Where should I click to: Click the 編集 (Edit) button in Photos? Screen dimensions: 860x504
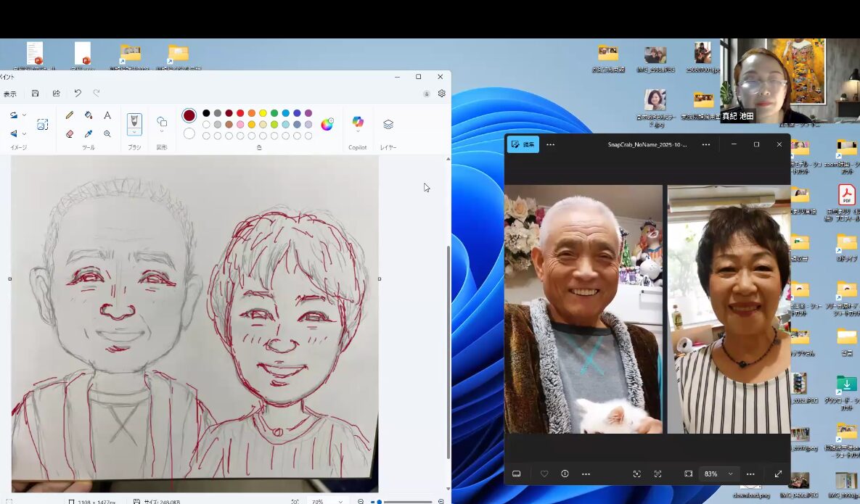[x=523, y=144]
